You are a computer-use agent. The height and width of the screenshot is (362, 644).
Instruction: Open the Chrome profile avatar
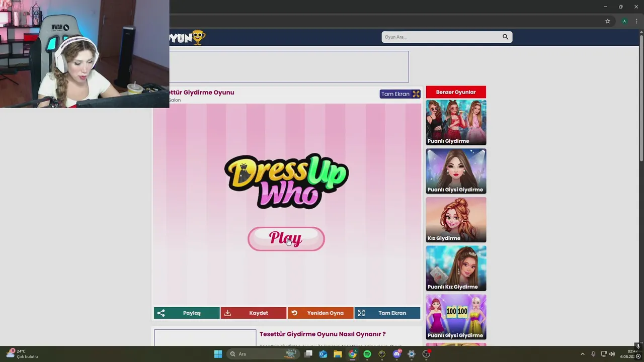click(624, 21)
